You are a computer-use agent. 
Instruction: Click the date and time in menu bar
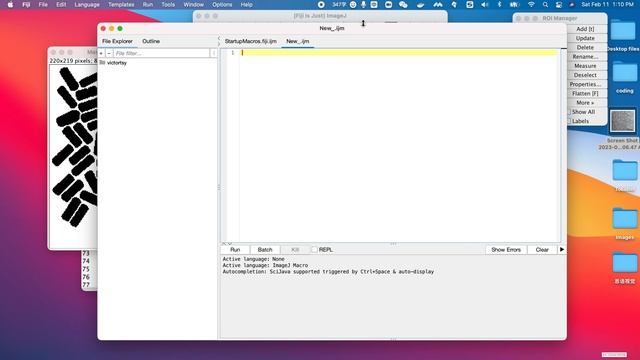click(607, 5)
